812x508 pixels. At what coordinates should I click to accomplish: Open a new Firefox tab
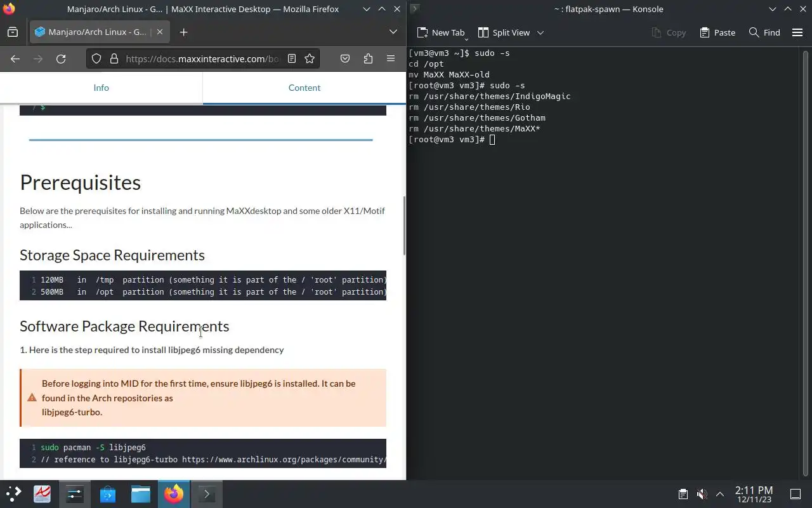tap(183, 32)
